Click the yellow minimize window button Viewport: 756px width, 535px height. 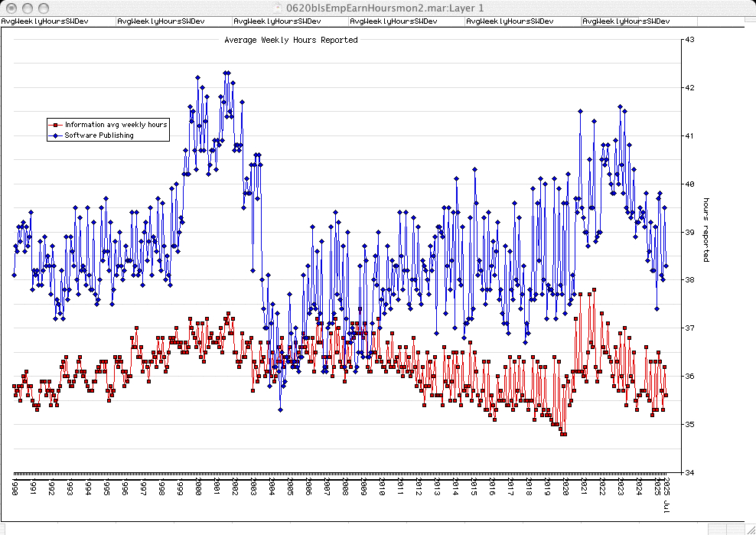tap(27, 8)
